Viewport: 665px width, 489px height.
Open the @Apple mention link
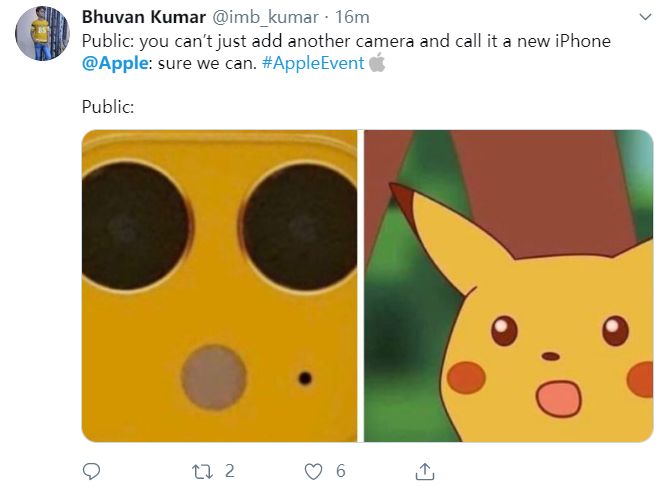click(115, 63)
